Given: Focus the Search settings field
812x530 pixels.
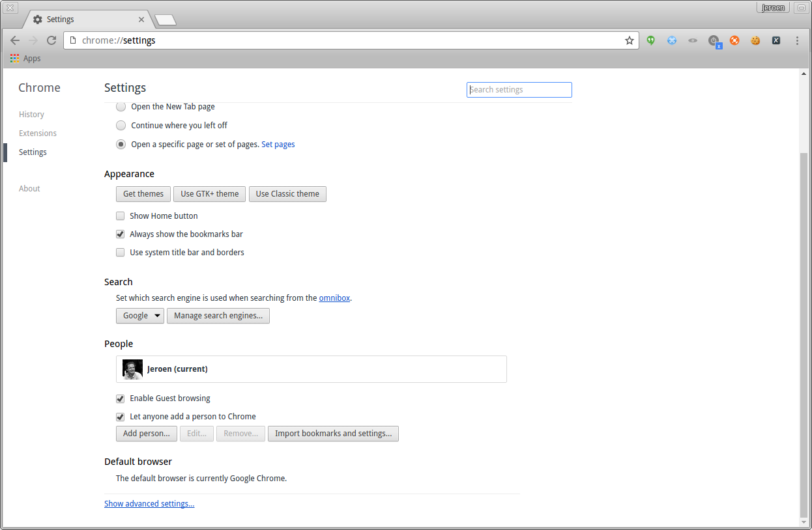Looking at the screenshot, I should click(x=519, y=90).
